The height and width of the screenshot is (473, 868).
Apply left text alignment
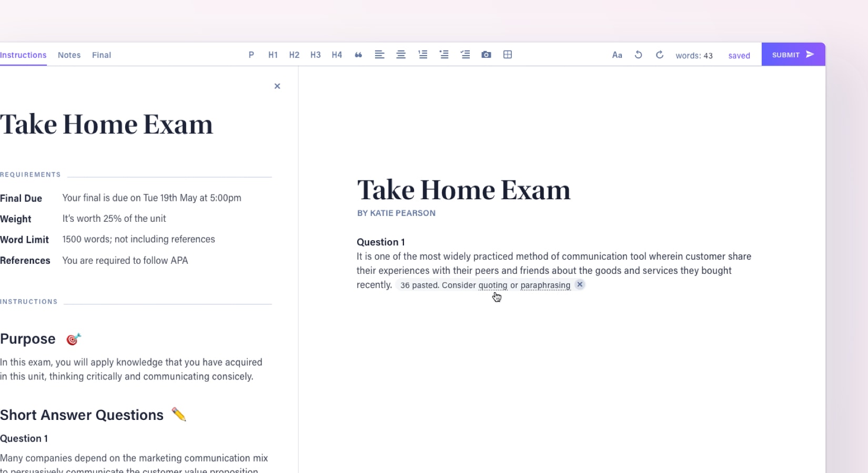point(379,55)
